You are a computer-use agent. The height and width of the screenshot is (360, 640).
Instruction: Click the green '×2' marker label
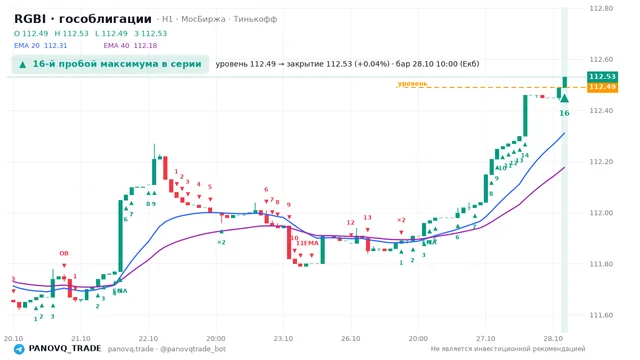tap(221, 242)
